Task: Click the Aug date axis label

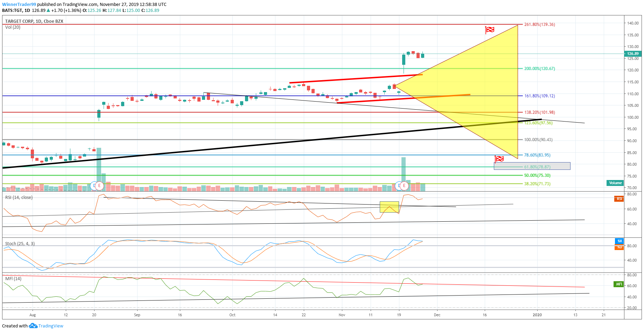Action: coord(33,315)
